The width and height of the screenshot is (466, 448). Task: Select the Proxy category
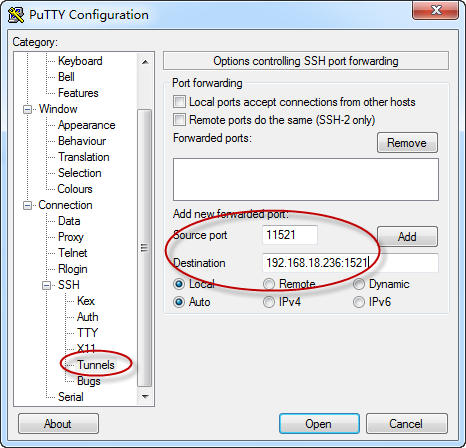71,237
